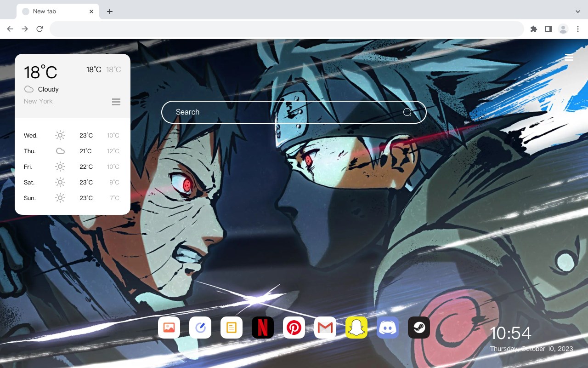
Task: Click Saturday's sunny forecast icon
Action: coord(60,182)
